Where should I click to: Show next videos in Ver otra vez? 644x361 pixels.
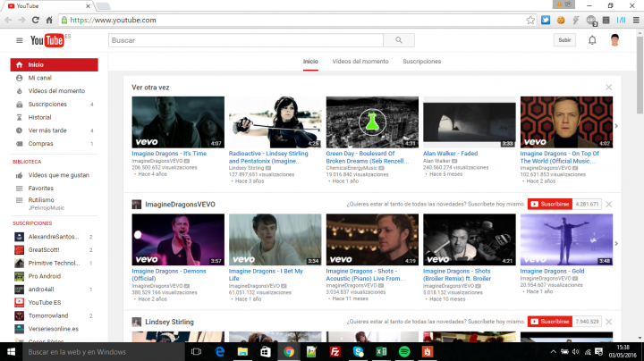(616, 126)
